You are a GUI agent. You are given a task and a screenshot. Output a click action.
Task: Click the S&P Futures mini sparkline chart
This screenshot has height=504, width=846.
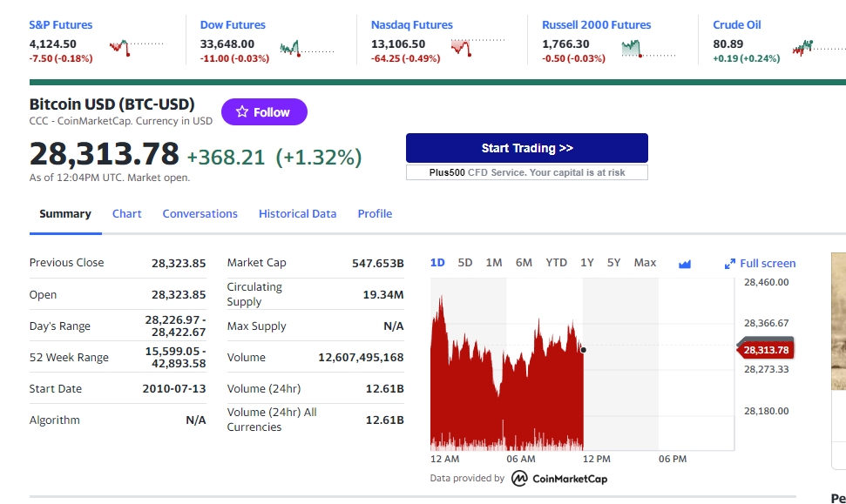[136, 47]
